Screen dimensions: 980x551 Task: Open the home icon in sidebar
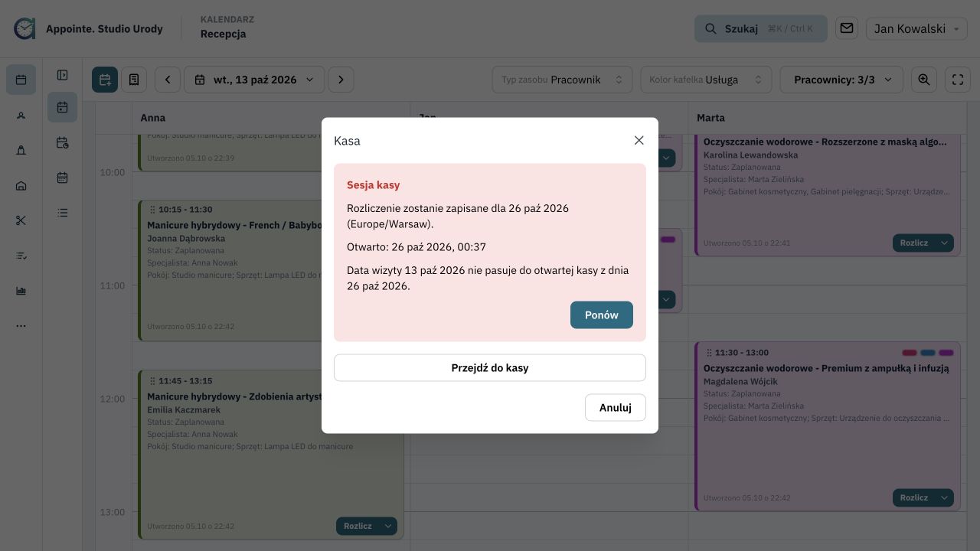click(x=21, y=185)
